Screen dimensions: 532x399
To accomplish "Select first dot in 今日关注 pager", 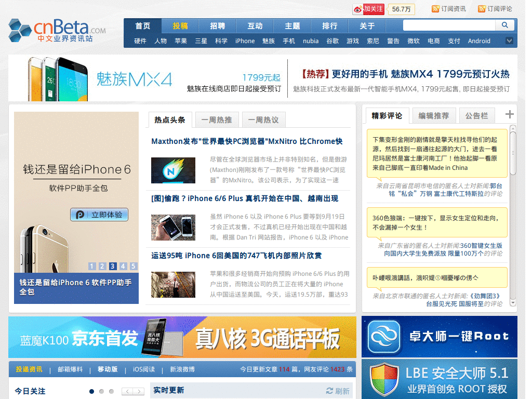I will [x=91, y=392].
